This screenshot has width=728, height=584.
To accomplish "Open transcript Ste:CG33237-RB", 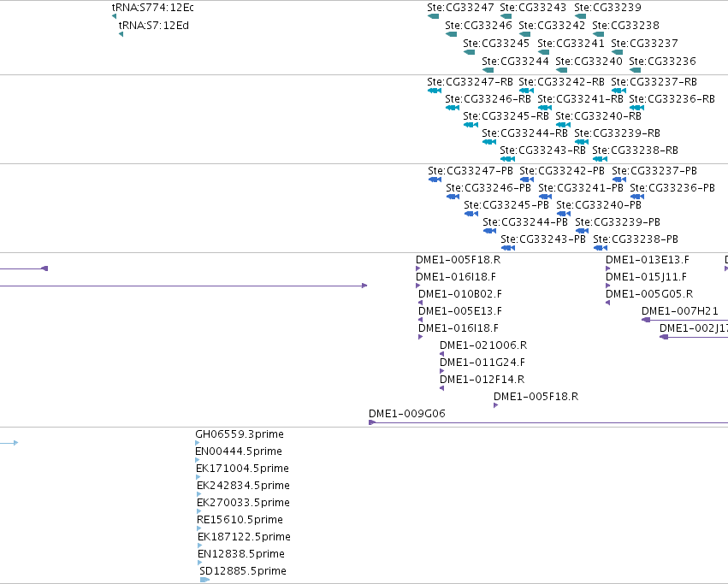I will click(x=654, y=82).
